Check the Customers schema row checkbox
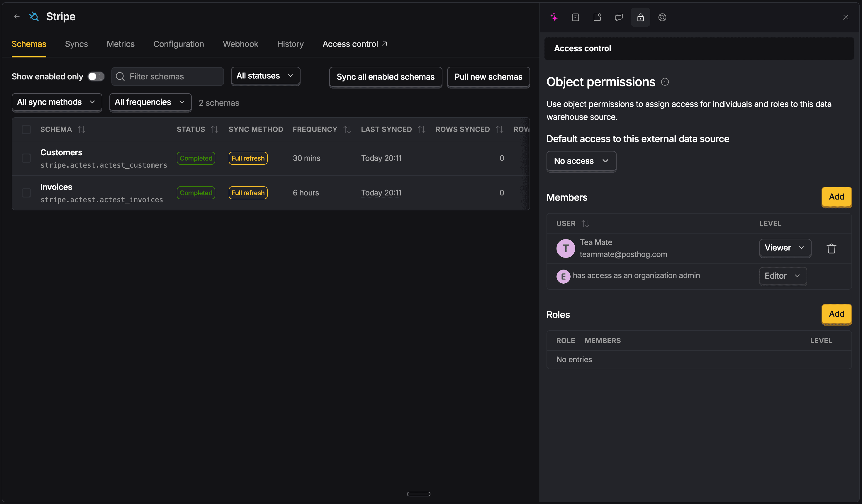Screen dimensions: 862x504 pos(26,158)
